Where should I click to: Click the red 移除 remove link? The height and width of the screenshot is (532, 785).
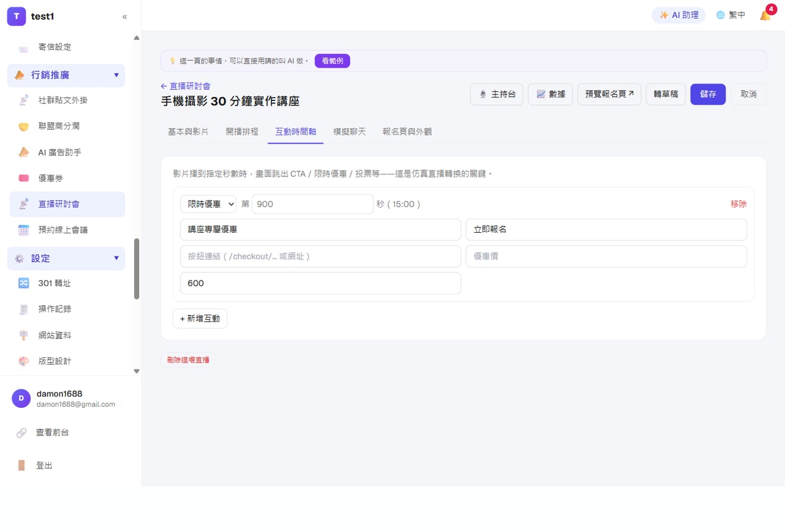click(x=739, y=204)
